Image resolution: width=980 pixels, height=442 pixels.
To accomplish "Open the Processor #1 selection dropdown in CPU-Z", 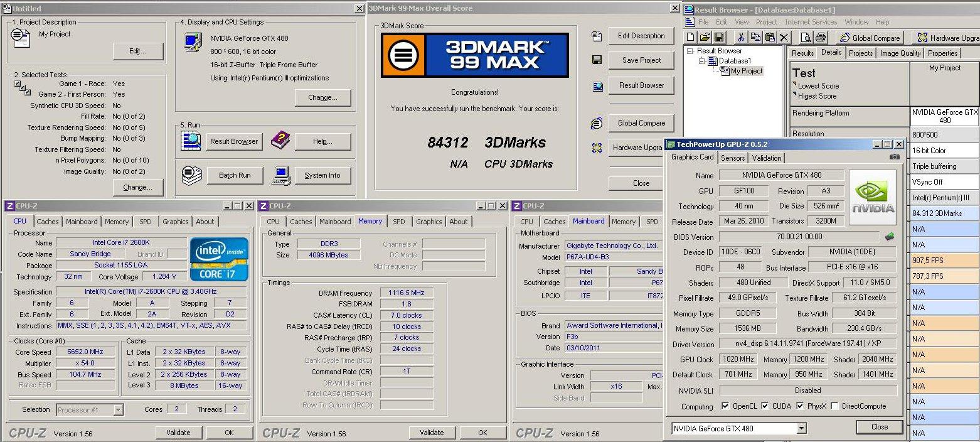I will click(118, 409).
